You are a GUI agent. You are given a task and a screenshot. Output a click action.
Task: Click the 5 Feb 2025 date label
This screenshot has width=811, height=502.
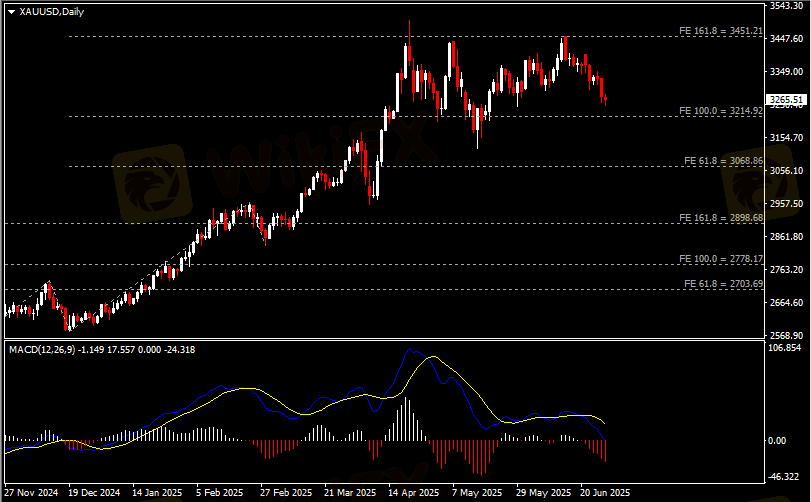219,493
